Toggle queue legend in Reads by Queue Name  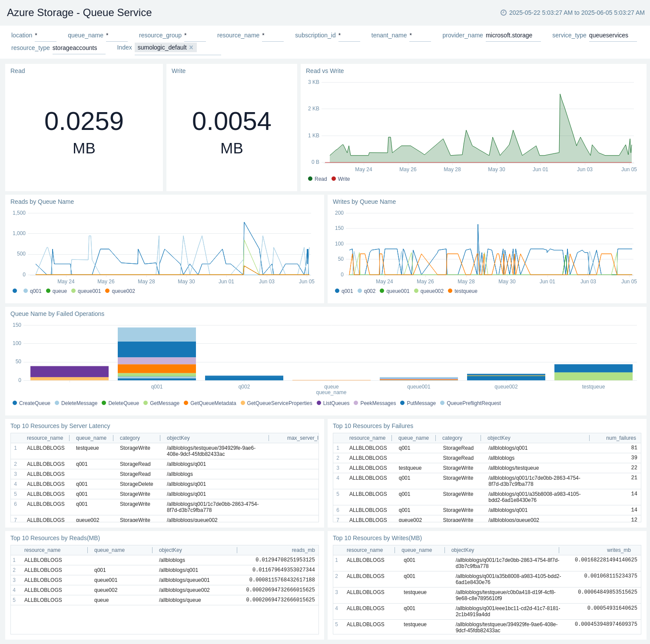[x=56, y=291]
